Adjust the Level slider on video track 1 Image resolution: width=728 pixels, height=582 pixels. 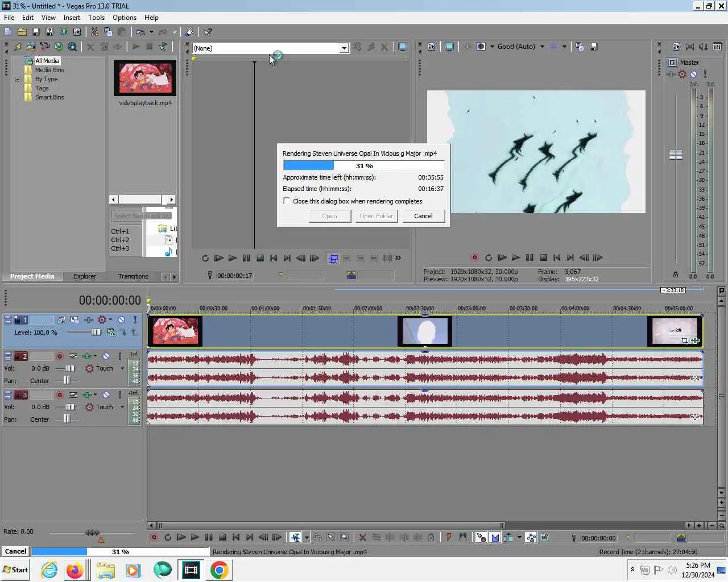click(96, 332)
